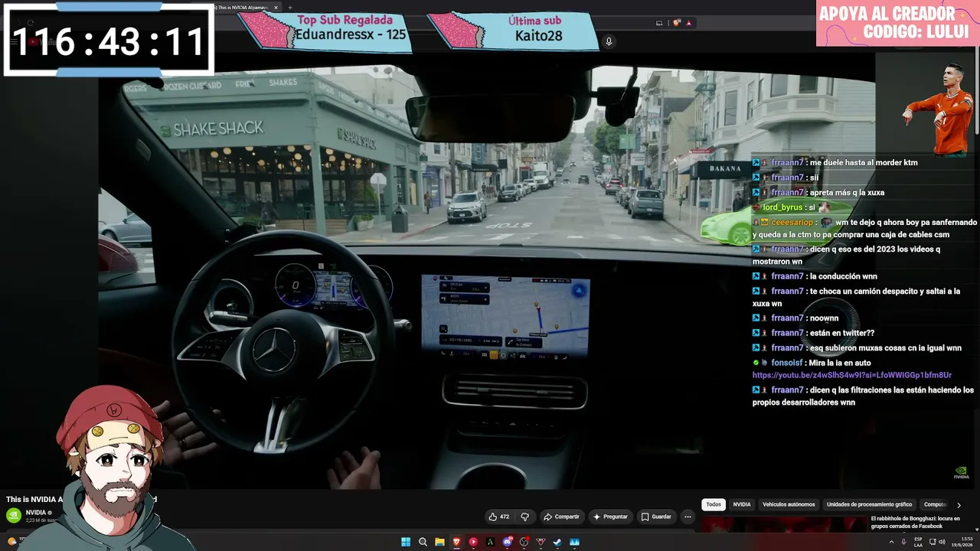Select the Vehículos autónomos chip

click(789, 504)
